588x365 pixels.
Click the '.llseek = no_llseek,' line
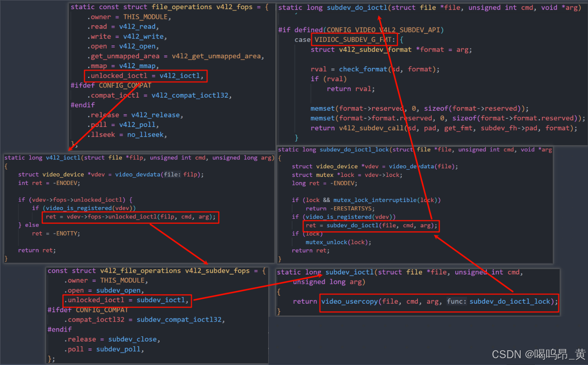click(127, 135)
